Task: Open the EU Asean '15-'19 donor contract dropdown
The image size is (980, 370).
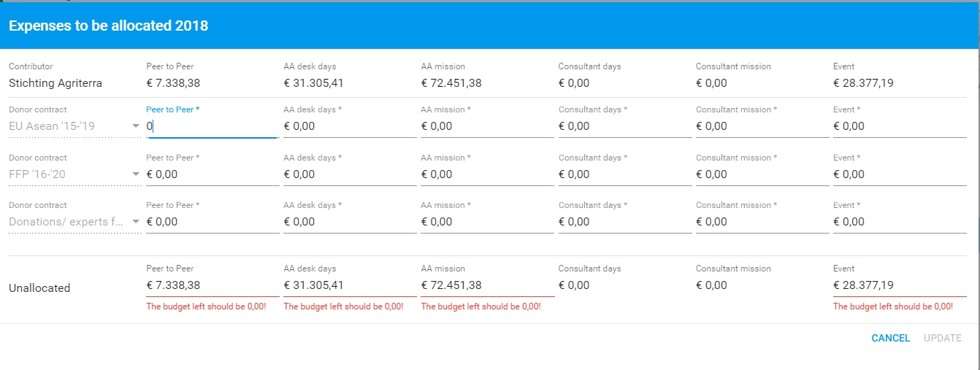Action: 74,126
